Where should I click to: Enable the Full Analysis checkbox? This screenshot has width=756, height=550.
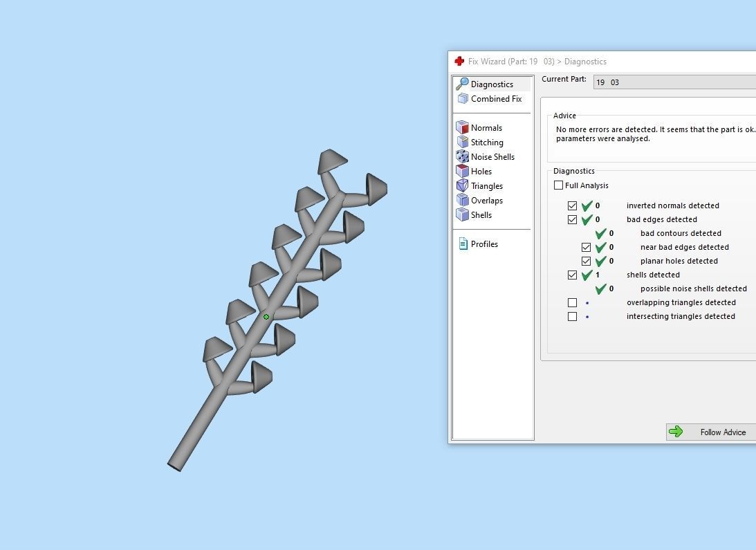tap(558, 185)
